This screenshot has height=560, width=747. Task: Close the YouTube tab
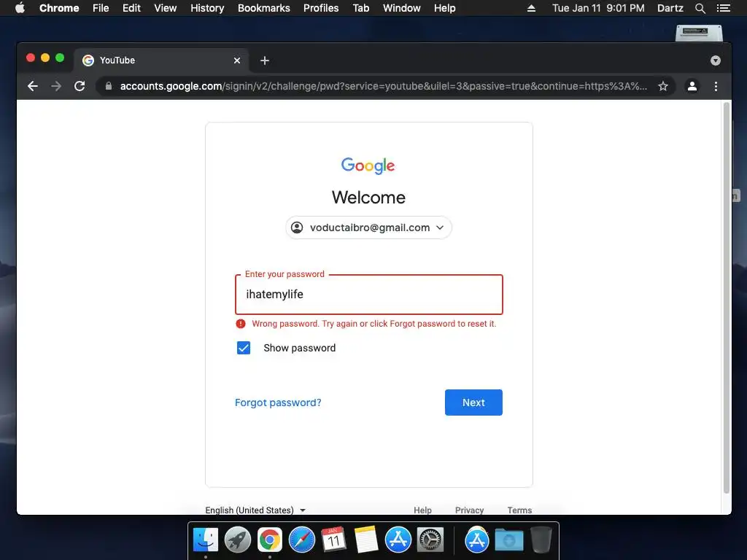(237, 61)
